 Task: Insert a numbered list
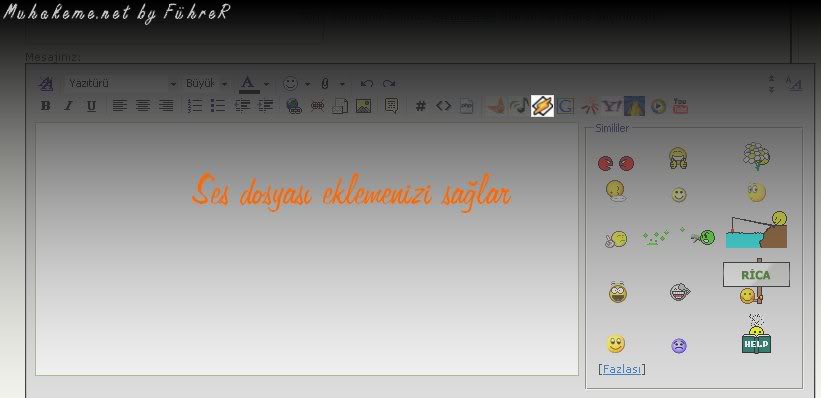pos(195,106)
